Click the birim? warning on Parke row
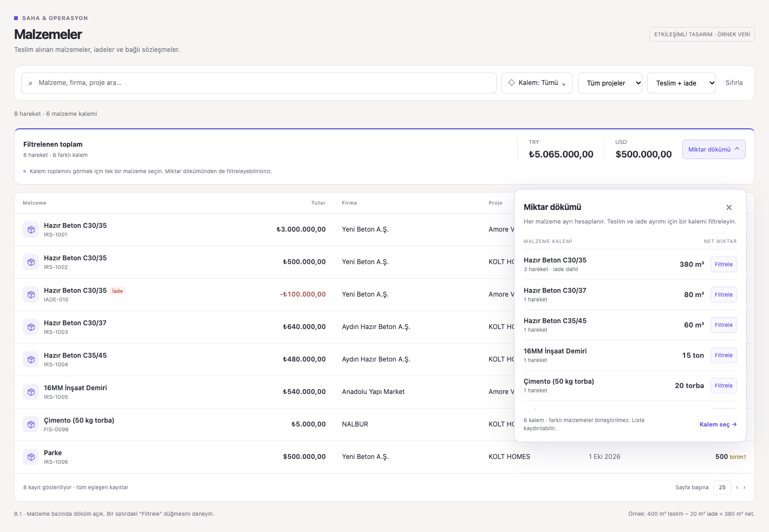The width and height of the screenshot is (769, 532). click(x=738, y=457)
